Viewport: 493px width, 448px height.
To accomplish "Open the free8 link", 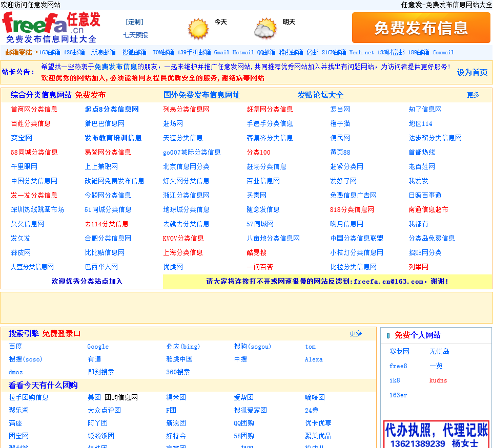I will point(398,366).
